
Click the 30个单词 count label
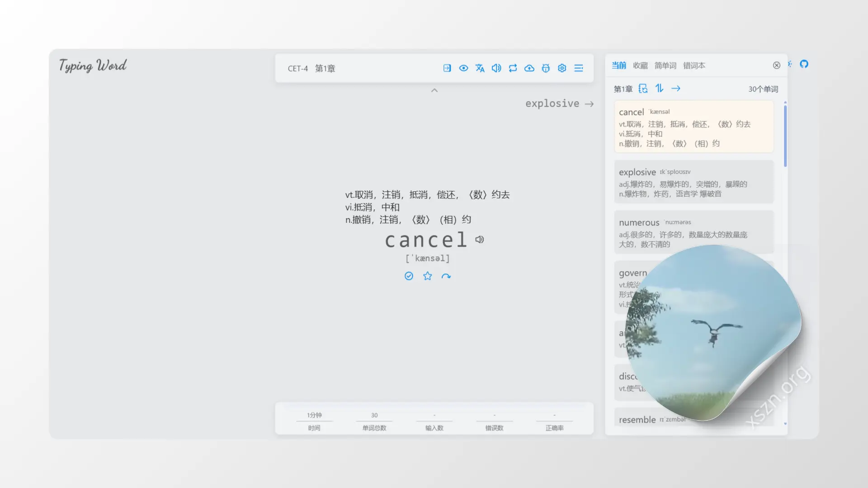coord(763,89)
